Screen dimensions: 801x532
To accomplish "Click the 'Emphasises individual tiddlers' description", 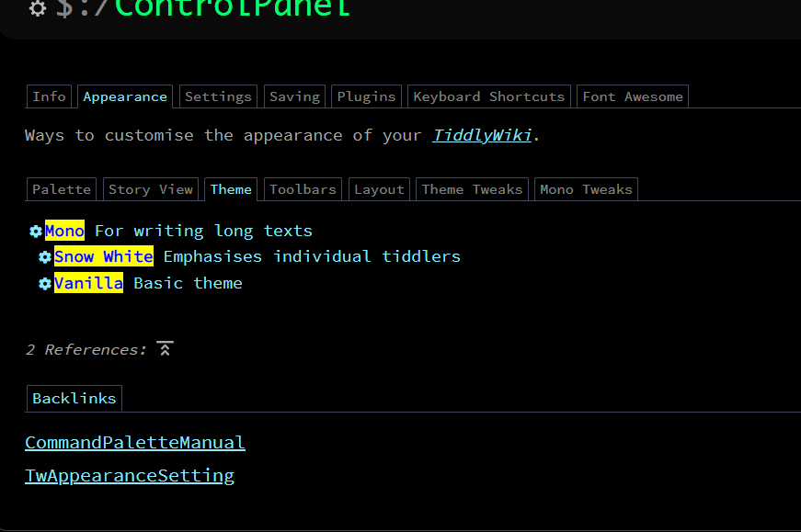I will (312, 256).
